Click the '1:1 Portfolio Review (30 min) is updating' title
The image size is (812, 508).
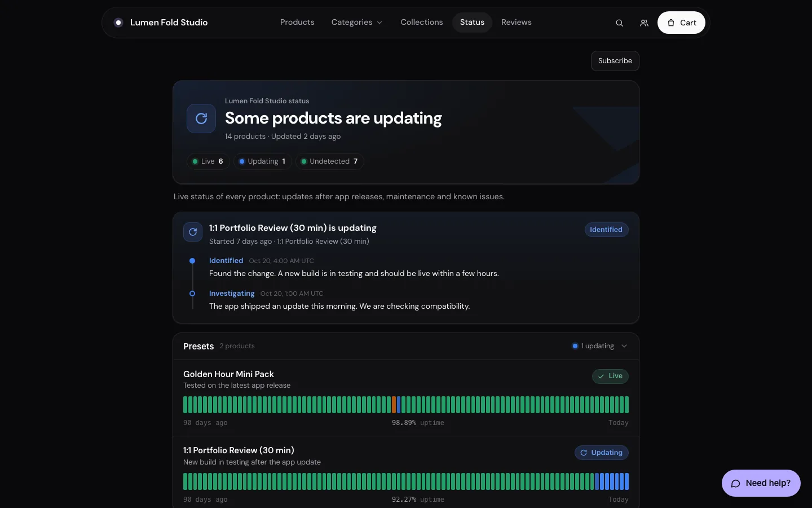click(x=293, y=228)
